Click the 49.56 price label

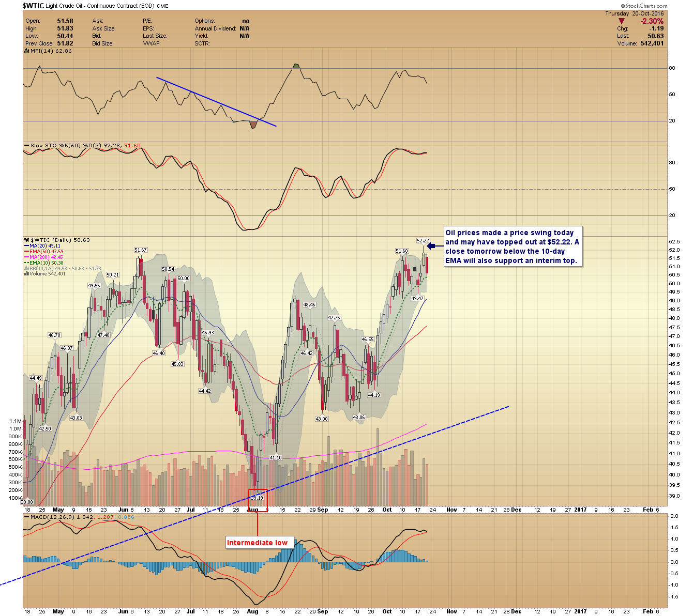(94, 286)
